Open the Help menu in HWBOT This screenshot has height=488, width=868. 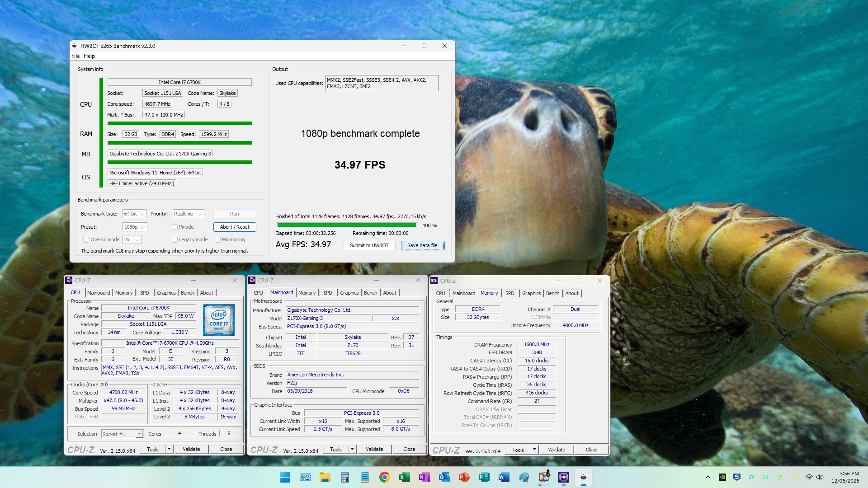pos(89,56)
